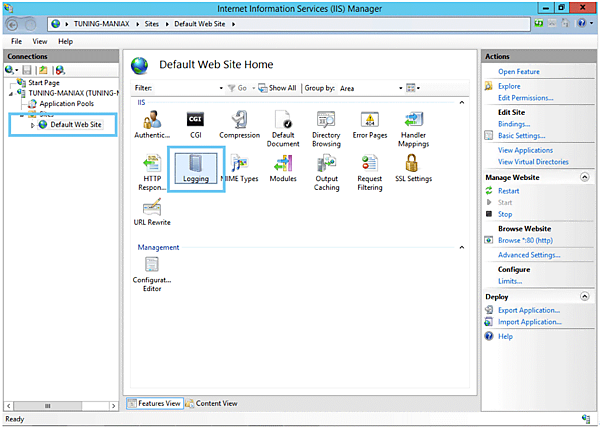Click the Connections pane horizontal scrollbar
The image size is (600, 428).
click(60, 404)
